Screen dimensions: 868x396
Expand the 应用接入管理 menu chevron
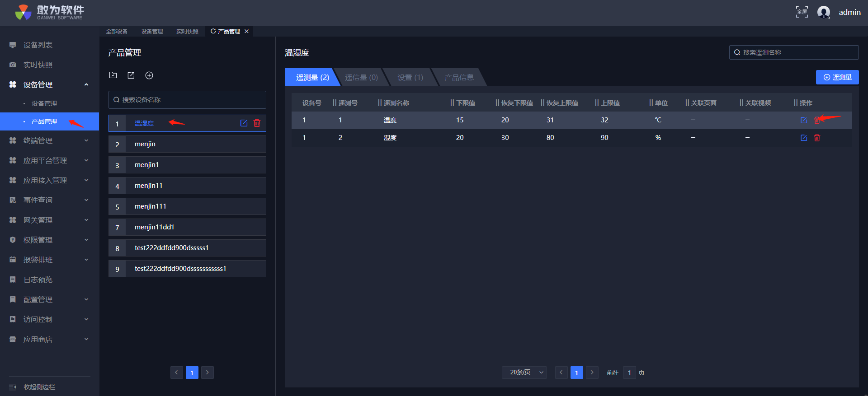point(86,181)
